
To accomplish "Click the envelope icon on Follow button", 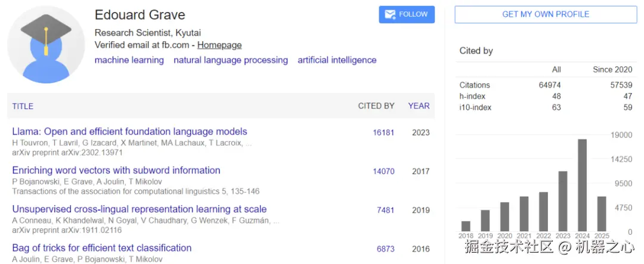I will pos(391,14).
